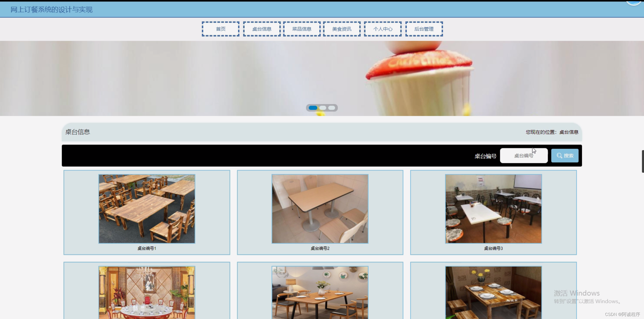Click the page vertical scrollbar thumb

pos(643,161)
